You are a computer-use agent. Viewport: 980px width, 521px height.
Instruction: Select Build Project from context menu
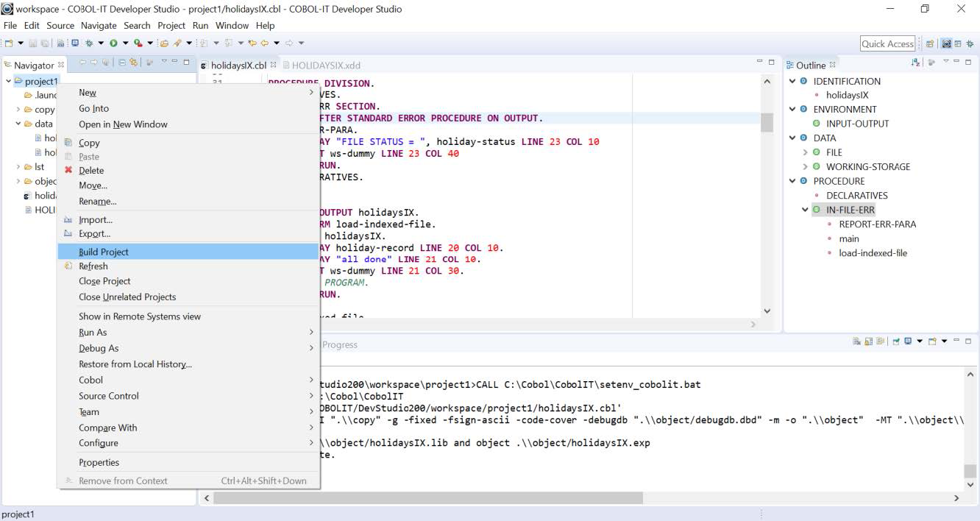pos(104,252)
